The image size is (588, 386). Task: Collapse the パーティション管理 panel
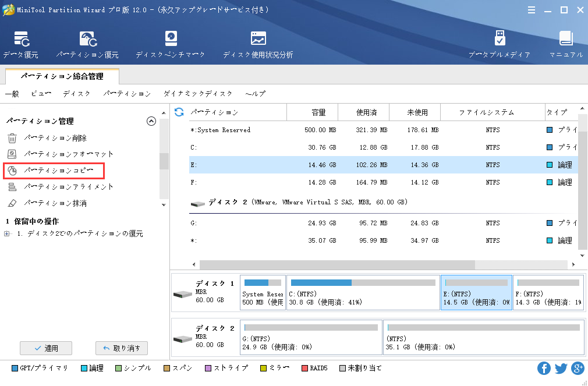151,121
